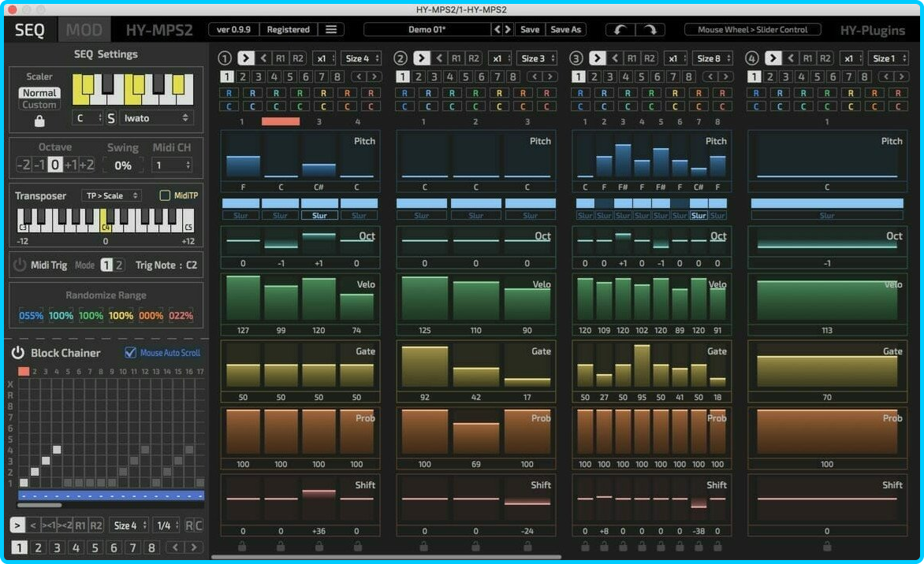Screen dimensions: 924x564
Task: Click the redo arrow icon
Action: tap(650, 29)
